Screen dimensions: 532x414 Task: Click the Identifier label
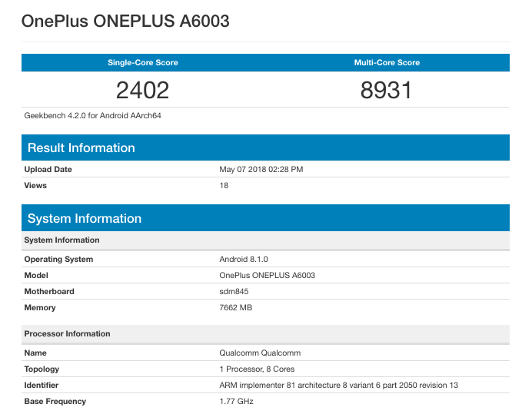coord(41,385)
